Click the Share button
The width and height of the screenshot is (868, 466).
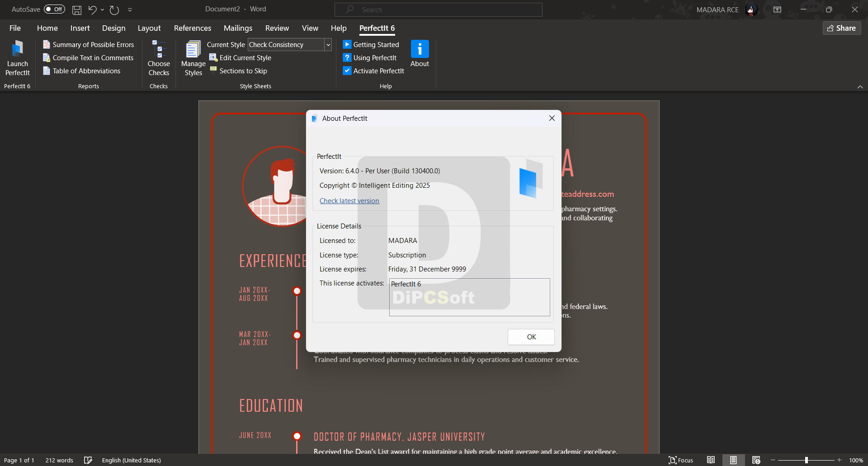(842, 28)
